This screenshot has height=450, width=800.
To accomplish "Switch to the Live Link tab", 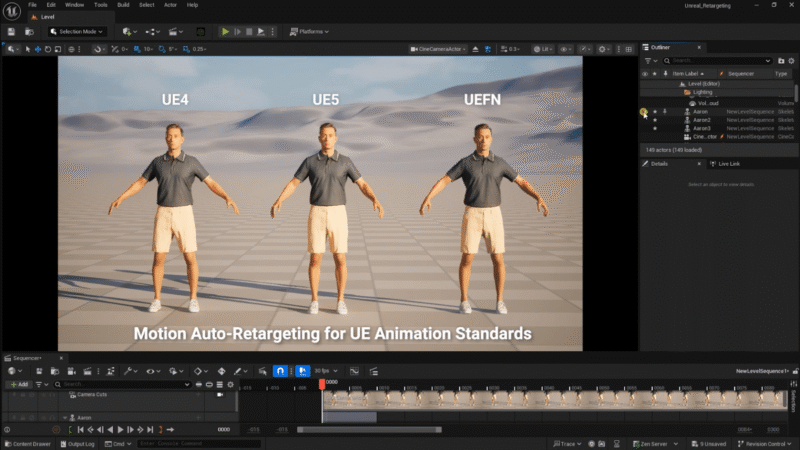I will pos(724,164).
